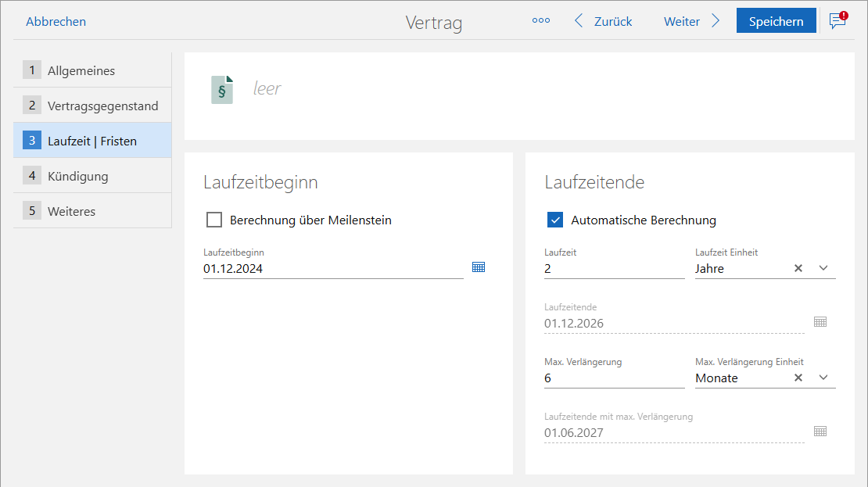Click the paragraph document icon above leer
This screenshot has width=868, height=487.
click(x=222, y=88)
